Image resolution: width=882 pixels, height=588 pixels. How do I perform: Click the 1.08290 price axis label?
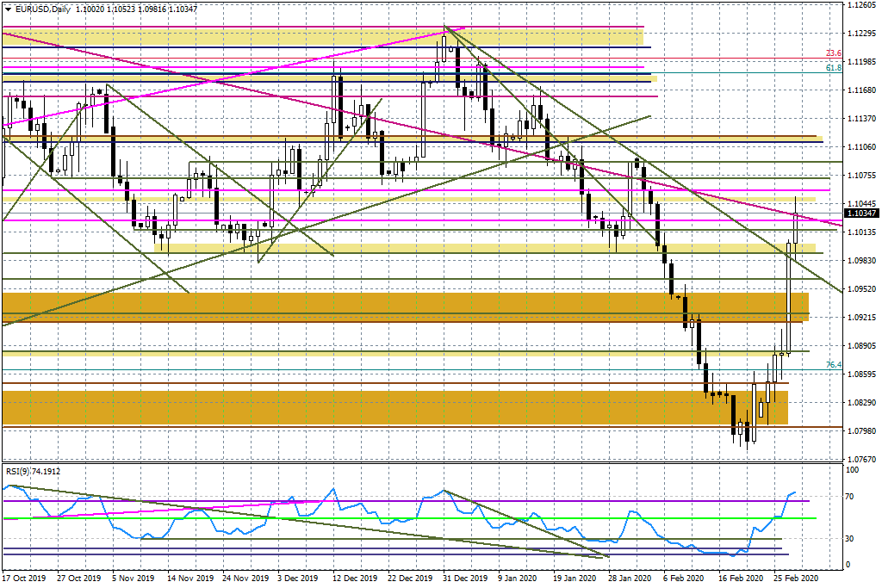[861, 403]
